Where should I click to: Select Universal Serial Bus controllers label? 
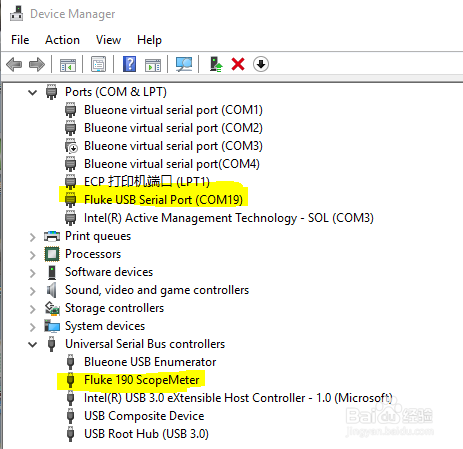145,344
